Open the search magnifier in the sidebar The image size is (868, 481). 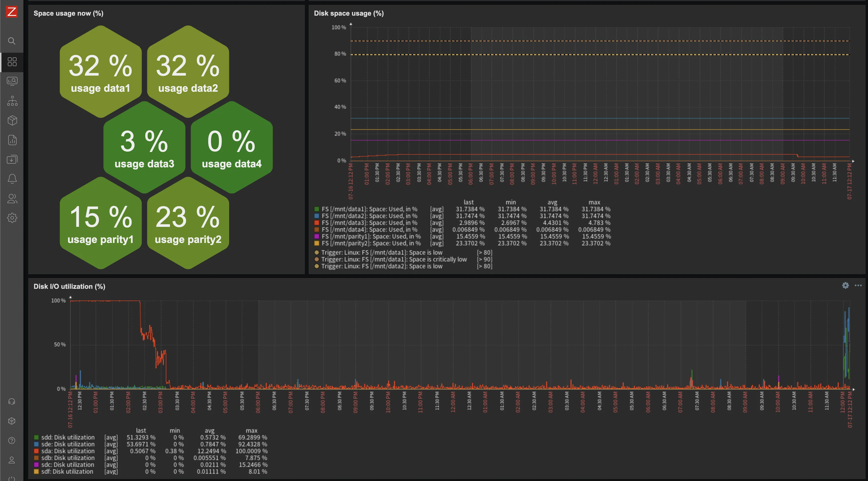click(12, 41)
